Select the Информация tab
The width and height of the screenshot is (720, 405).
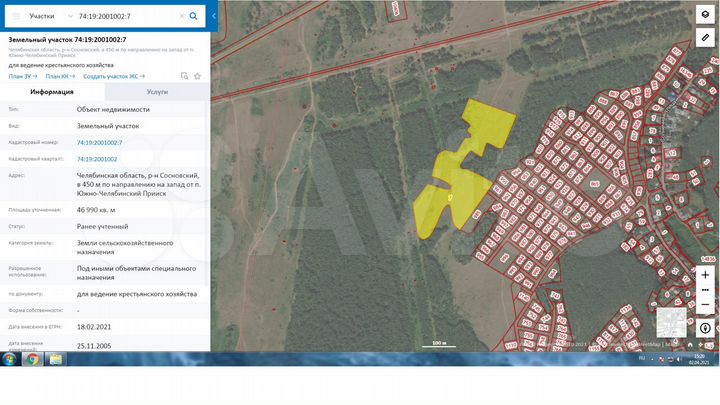[52, 92]
